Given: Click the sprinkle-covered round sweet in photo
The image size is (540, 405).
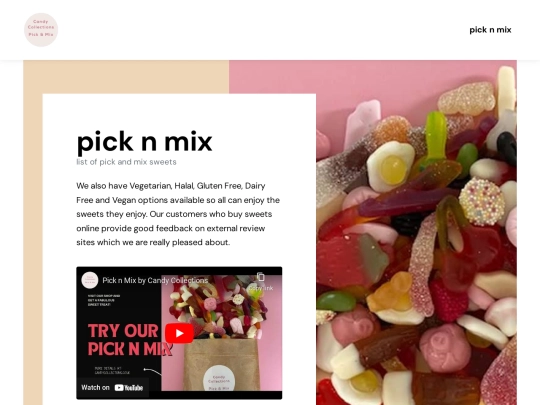Looking at the screenshot, I should (x=482, y=202).
